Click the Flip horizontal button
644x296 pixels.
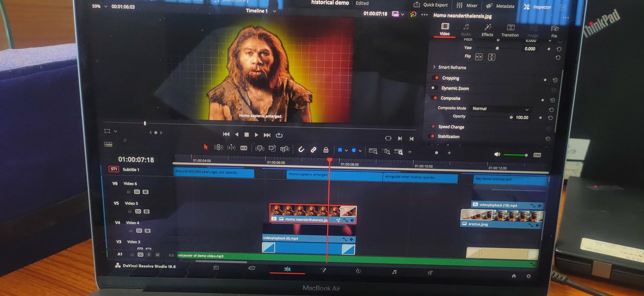(x=478, y=56)
